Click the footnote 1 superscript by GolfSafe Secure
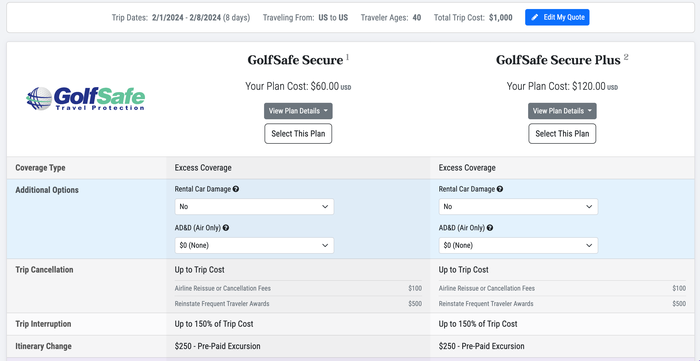This screenshot has width=700, height=361. click(347, 57)
